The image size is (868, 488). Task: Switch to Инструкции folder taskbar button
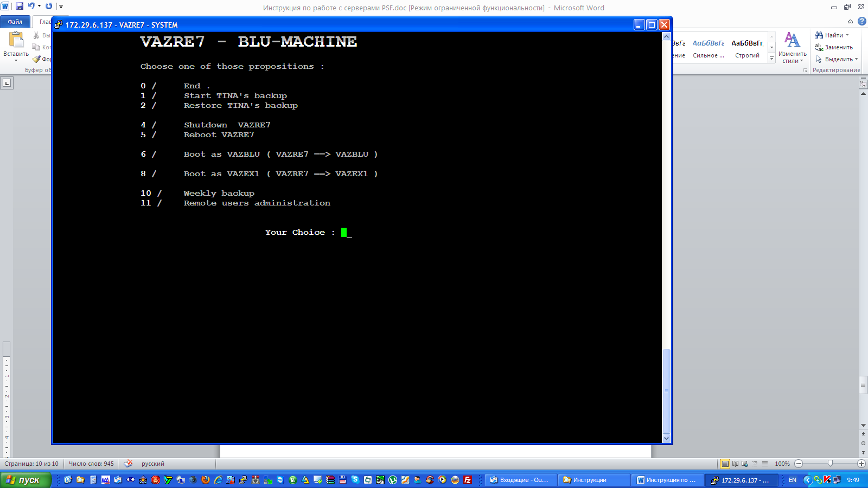pyautogui.click(x=593, y=480)
